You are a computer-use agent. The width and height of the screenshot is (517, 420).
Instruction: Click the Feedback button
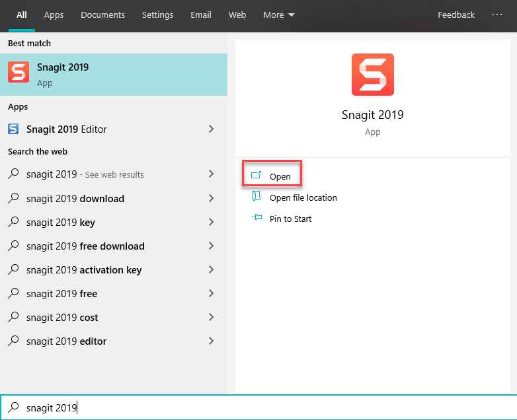(x=456, y=15)
